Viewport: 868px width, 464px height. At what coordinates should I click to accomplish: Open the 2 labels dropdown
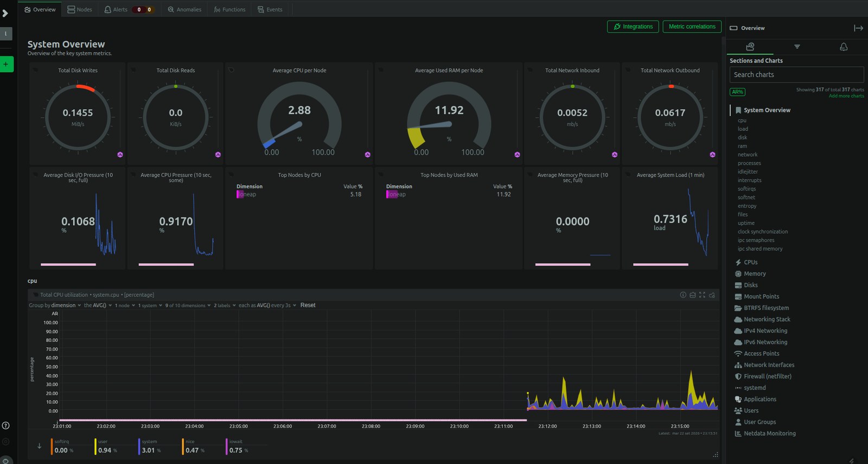click(225, 306)
